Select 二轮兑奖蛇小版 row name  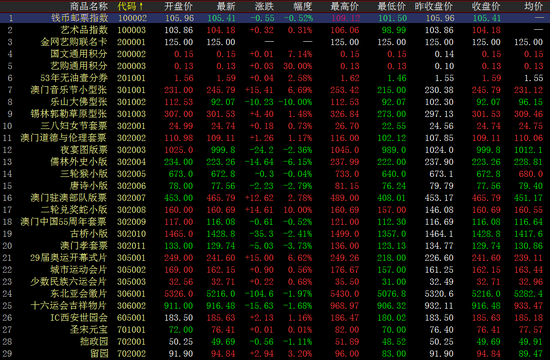[74, 209]
